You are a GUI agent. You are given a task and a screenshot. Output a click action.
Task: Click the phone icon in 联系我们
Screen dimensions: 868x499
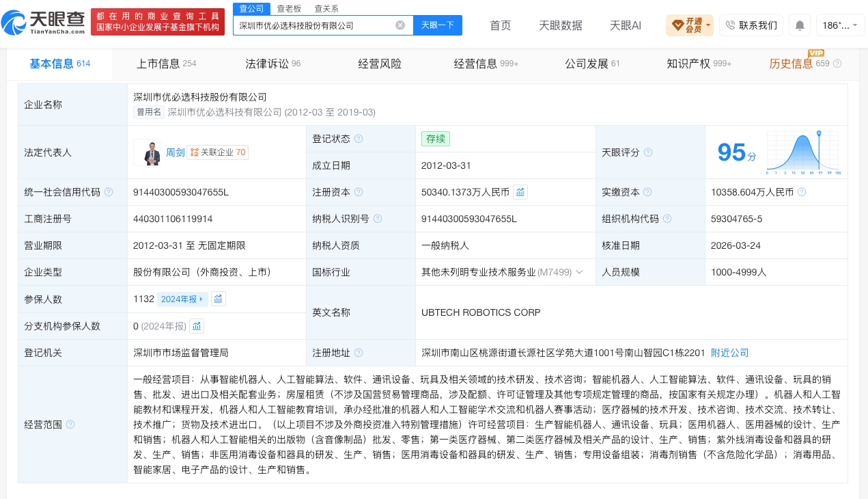(730, 25)
